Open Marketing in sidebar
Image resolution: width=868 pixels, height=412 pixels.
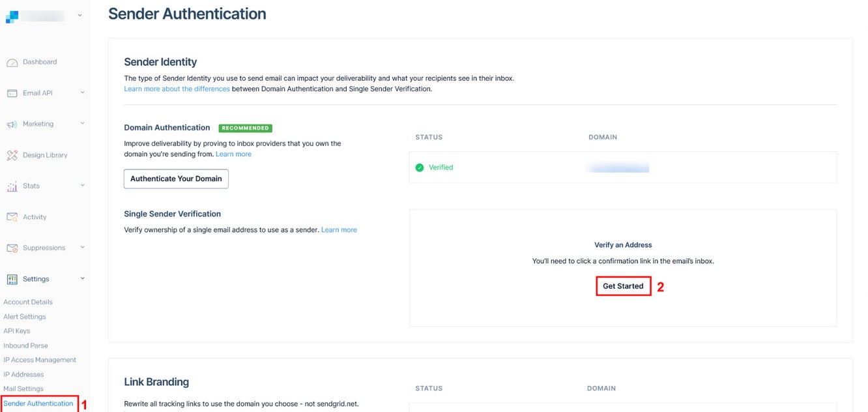pyautogui.click(x=38, y=124)
